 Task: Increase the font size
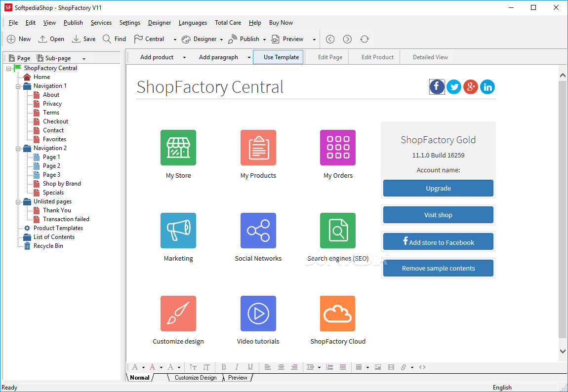(193, 367)
